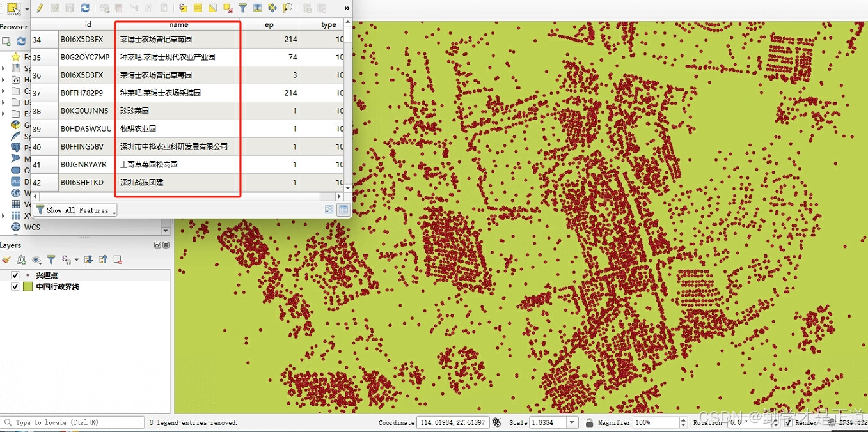Select the 兴趣点 layer name
The image size is (868, 432).
pyautogui.click(x=47, y=275)
